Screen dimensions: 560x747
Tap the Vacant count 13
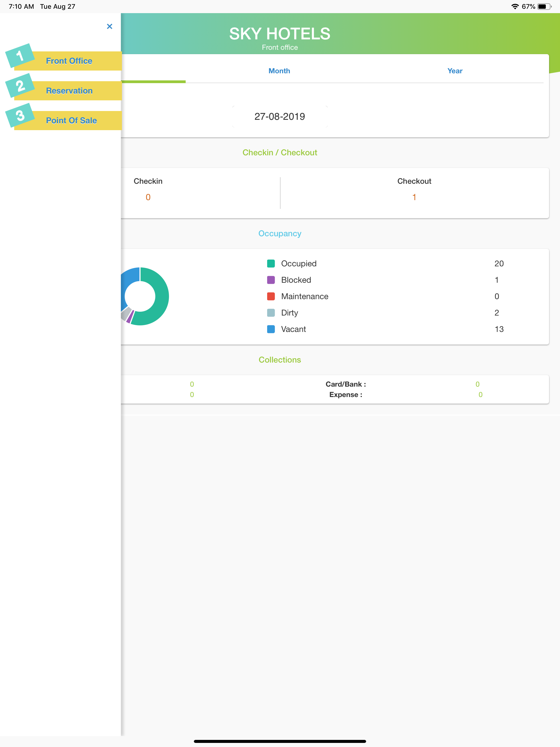(499, 329)
